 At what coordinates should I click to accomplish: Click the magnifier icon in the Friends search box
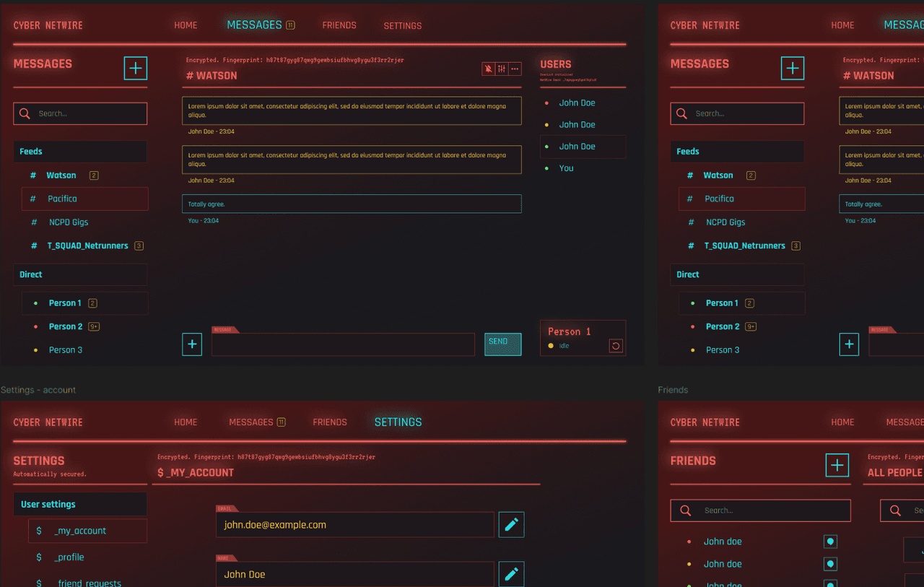(684, 510)
